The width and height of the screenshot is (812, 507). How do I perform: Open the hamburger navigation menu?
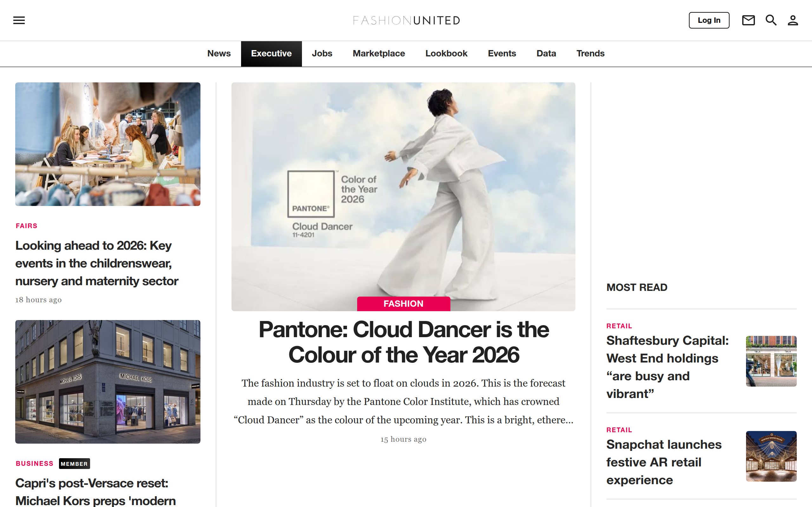[19, 20]
